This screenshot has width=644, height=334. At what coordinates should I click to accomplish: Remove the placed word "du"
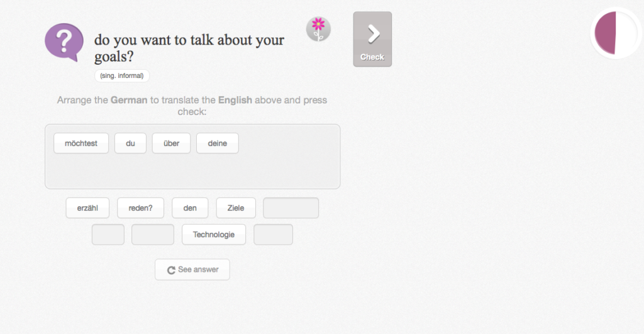(x=130, y=143)
